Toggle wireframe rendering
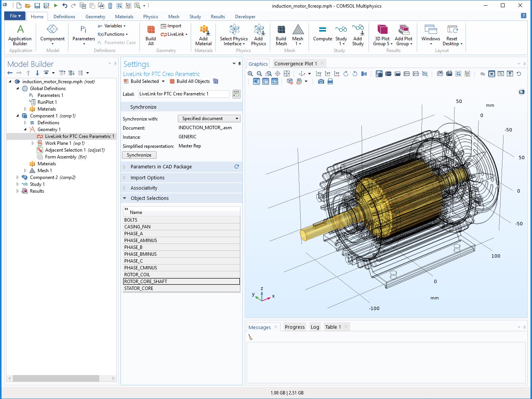Viewport: 532px width, 399px height. (275, 81)
